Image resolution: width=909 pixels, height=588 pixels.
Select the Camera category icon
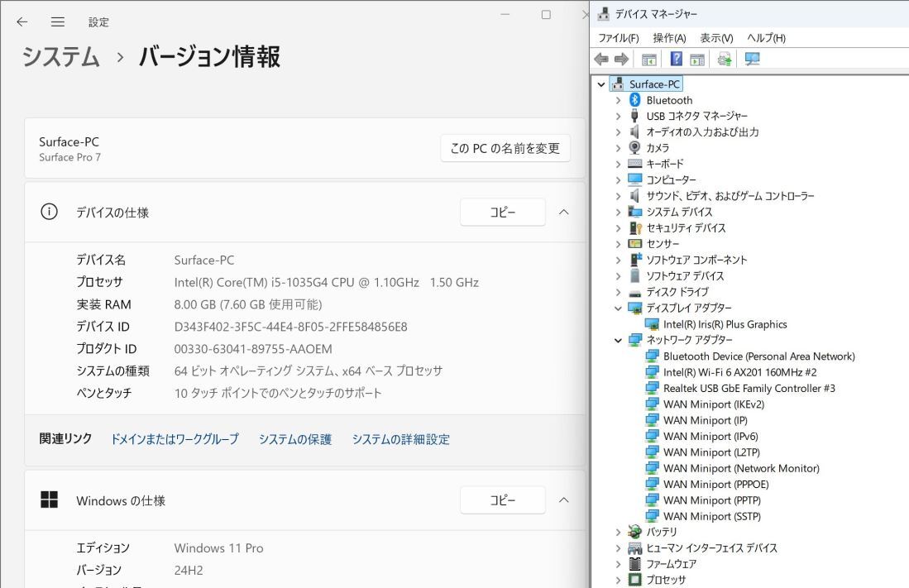coord(634,148)
